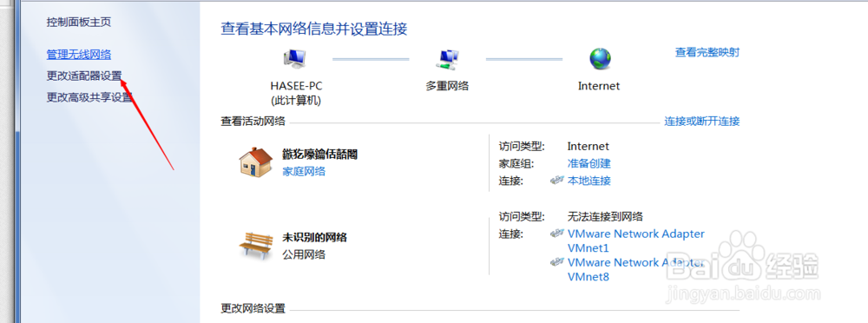Open VMware Network Adapter VMnet8 link

(636, 269)
